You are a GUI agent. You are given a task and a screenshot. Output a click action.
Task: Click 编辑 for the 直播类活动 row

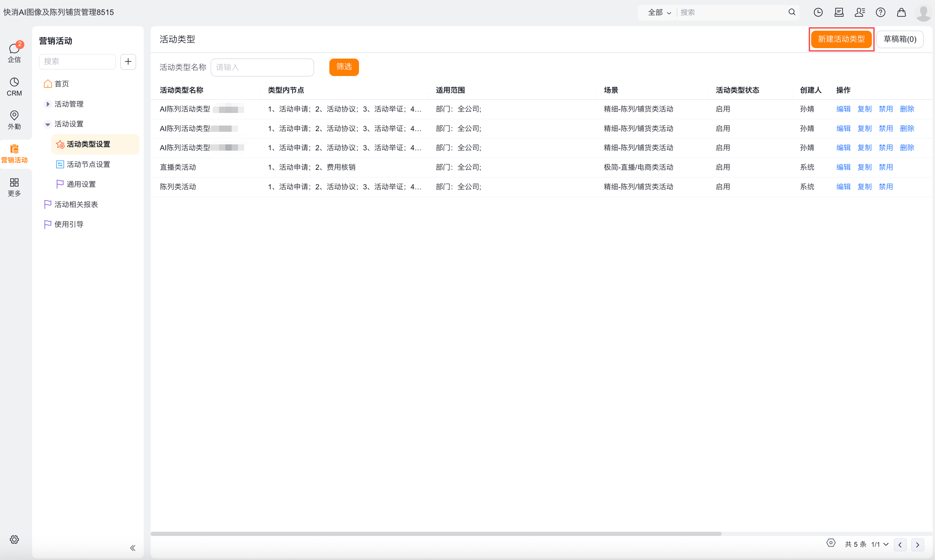click(x=843, y=167)
